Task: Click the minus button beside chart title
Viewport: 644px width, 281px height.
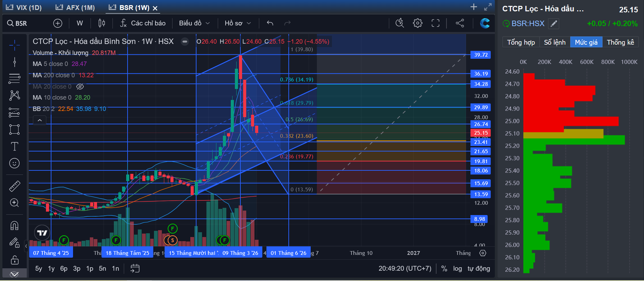Action: click(x=185, y=42)
